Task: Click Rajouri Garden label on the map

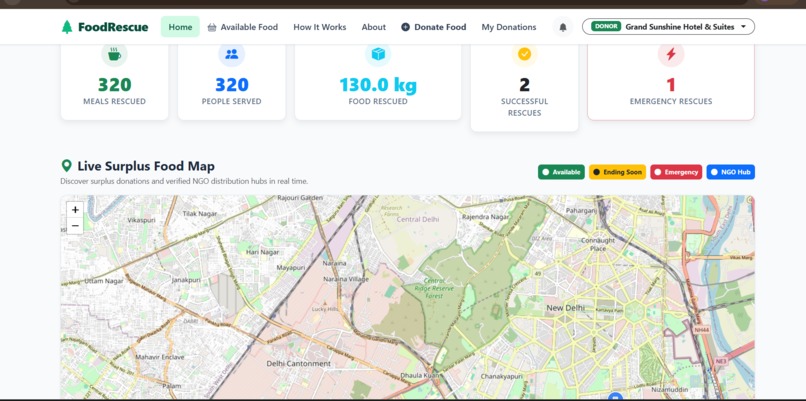Action: click(x=300, y=197)
